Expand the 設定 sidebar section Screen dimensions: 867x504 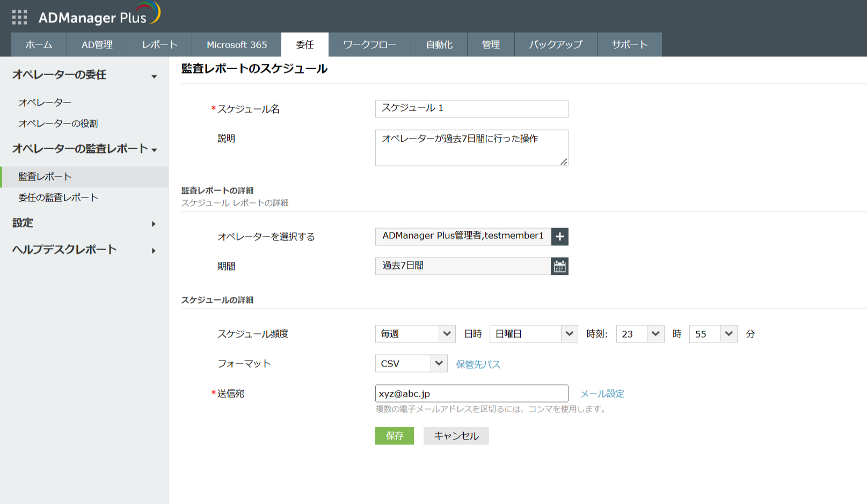(x=154, y=224)
